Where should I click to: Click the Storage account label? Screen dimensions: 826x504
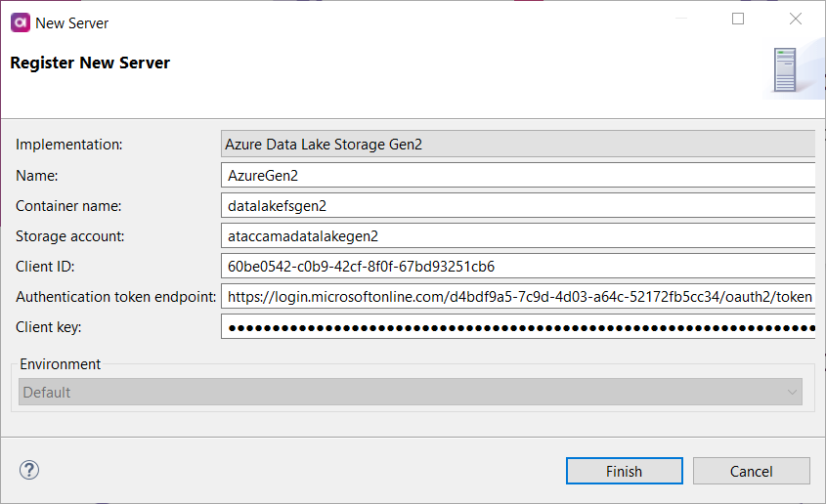coord(69,236)
